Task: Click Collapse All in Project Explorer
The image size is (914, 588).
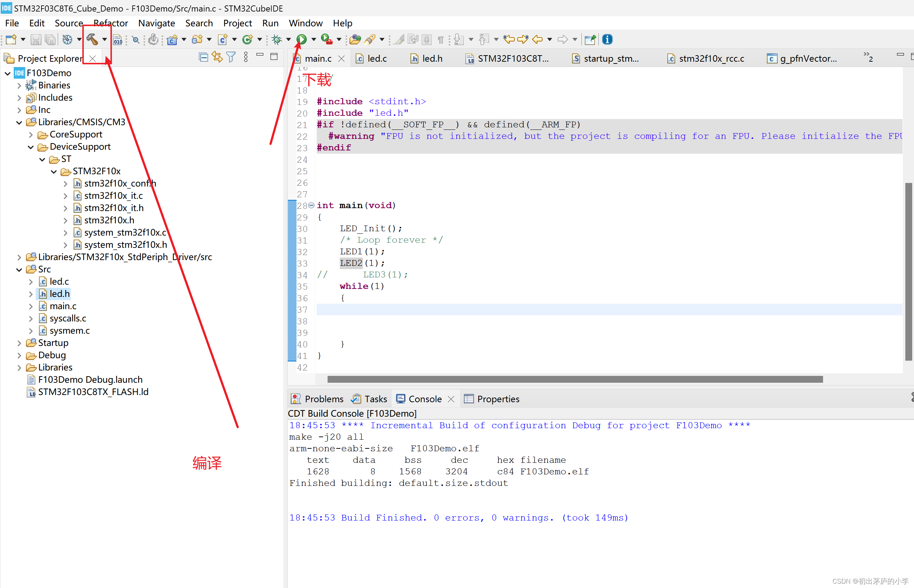Action: (203, 57)
